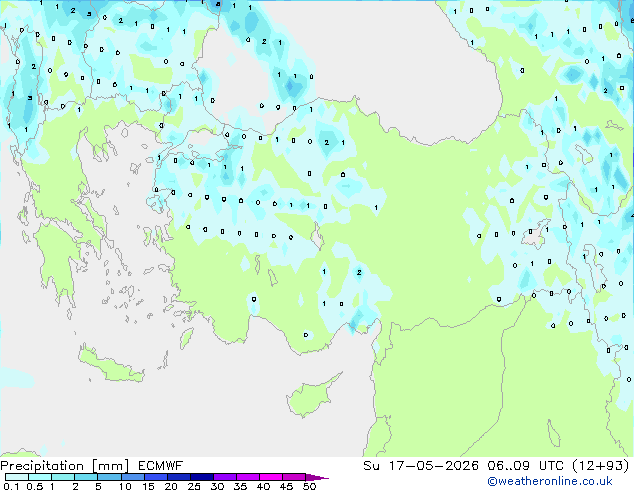Screen dimensions: 634x490
Task: Click the 1–2 mm legend color swatch
Action: point(63,477)
